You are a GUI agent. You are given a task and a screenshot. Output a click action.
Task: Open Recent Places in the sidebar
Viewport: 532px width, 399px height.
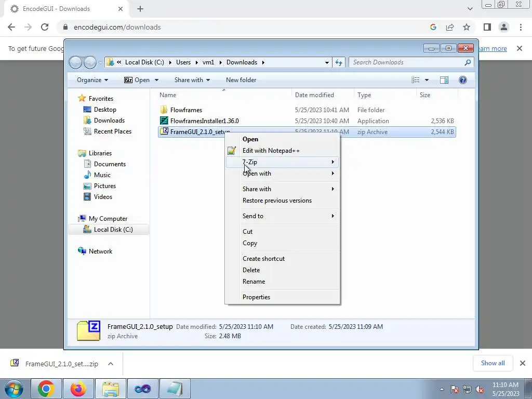coord(112,131)
